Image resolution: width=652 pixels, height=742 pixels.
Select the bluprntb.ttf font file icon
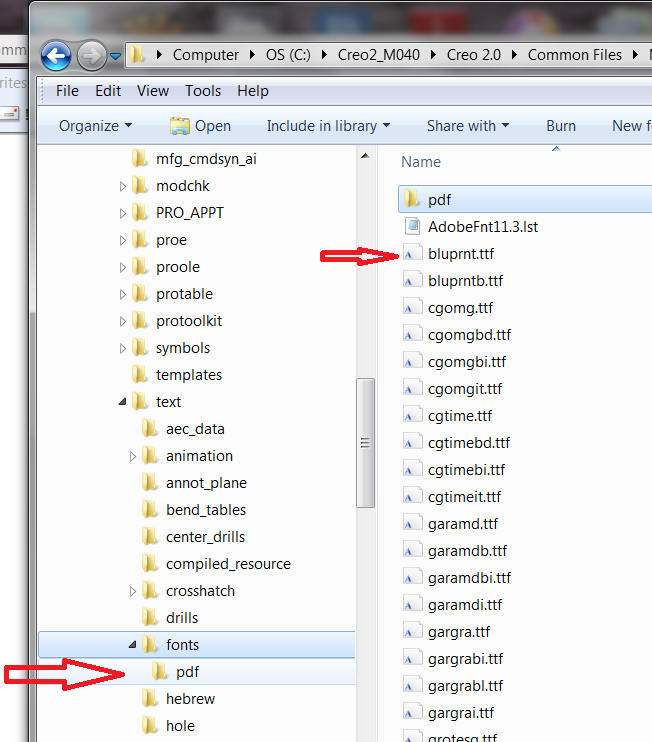pos(412,281)
